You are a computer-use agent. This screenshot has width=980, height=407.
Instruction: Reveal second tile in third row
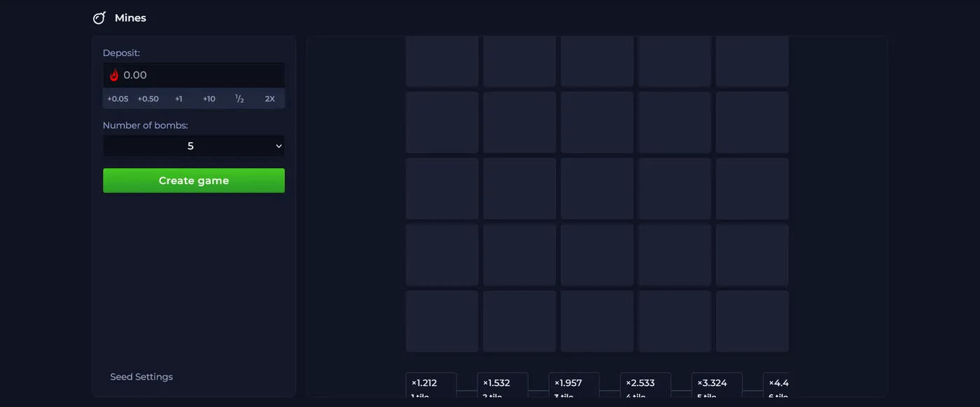pyautogui.click(x=519, y=188)
